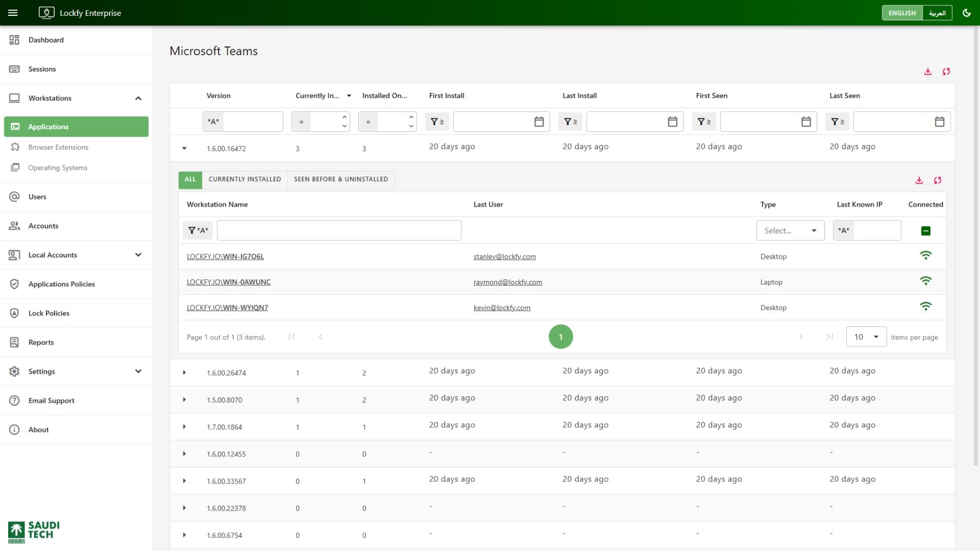Open the Users page
This screenshot has height=551, width=980.
click(76, 197)
